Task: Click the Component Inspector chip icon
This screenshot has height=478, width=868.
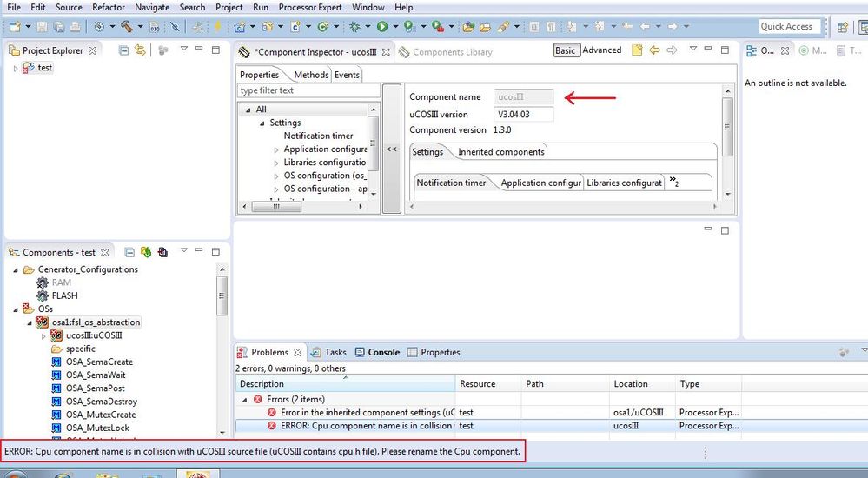Action: coord(244,52)
